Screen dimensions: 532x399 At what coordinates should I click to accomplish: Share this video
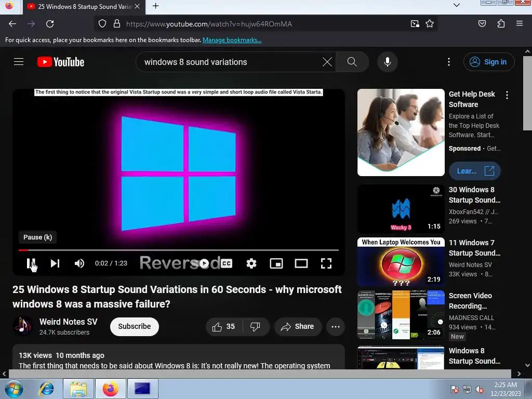point(298,326)
